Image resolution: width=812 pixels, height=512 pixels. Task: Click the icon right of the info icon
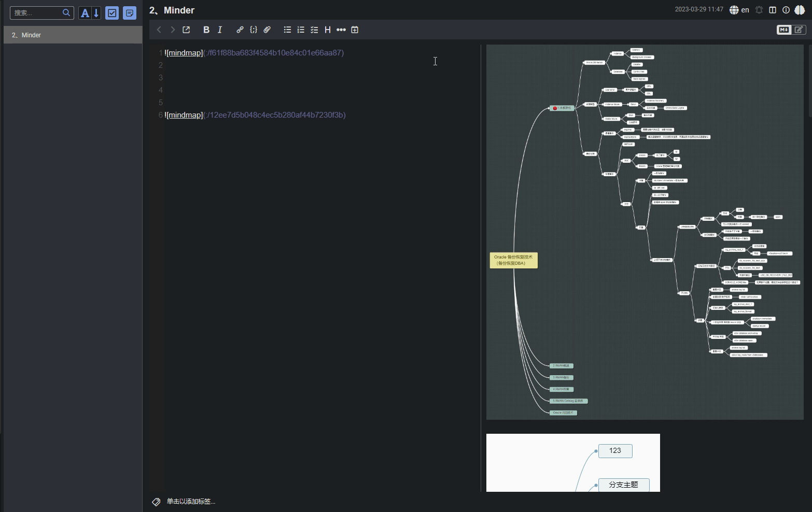(x=800, y=10)
